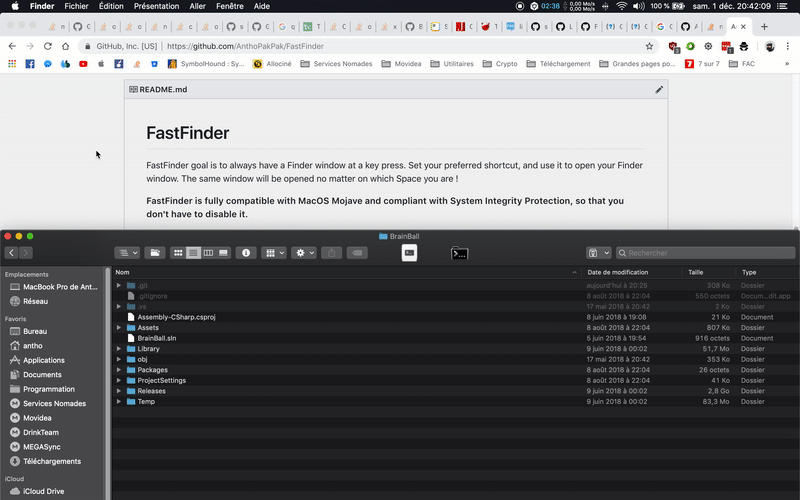Open a new Chrome tab

click(764, 27)
